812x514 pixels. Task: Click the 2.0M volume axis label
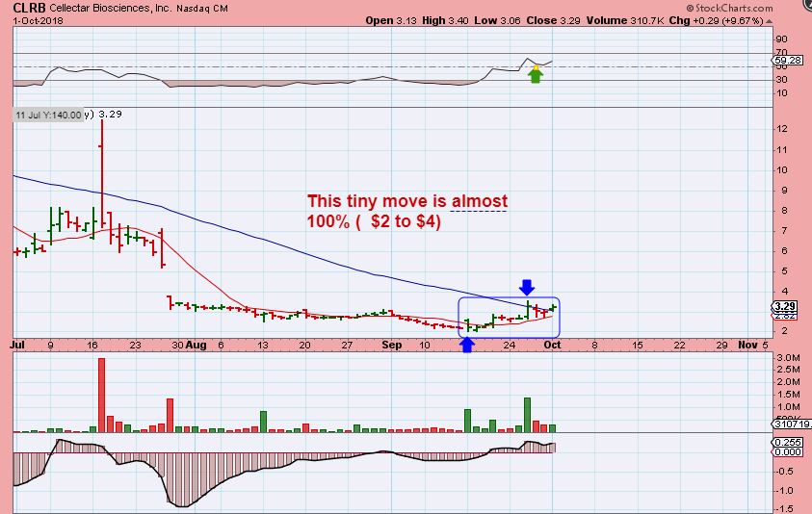(x=787, y=381)
